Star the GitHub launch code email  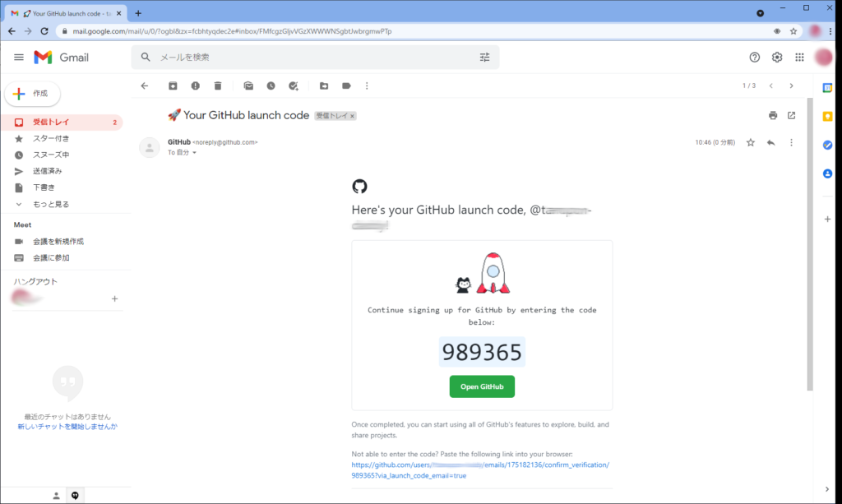point(750,142)
